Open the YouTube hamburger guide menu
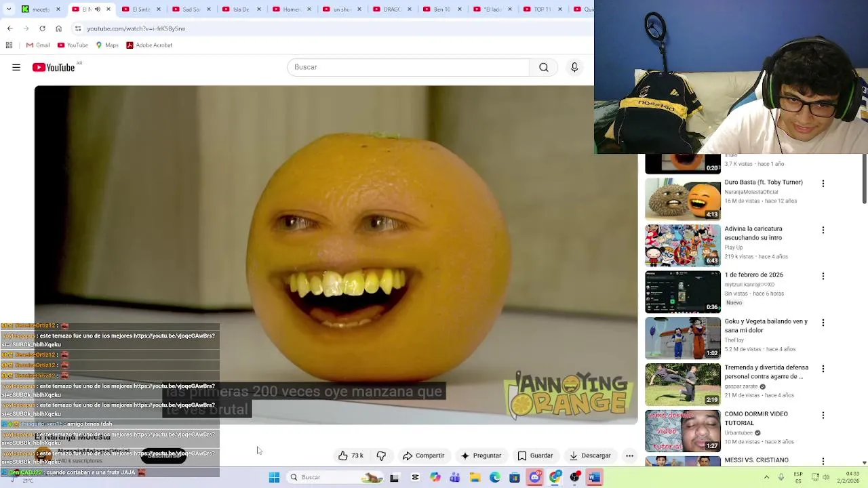The height and width of the screenshot is (488, 868). pyautogui.click(x=16, y=67)
